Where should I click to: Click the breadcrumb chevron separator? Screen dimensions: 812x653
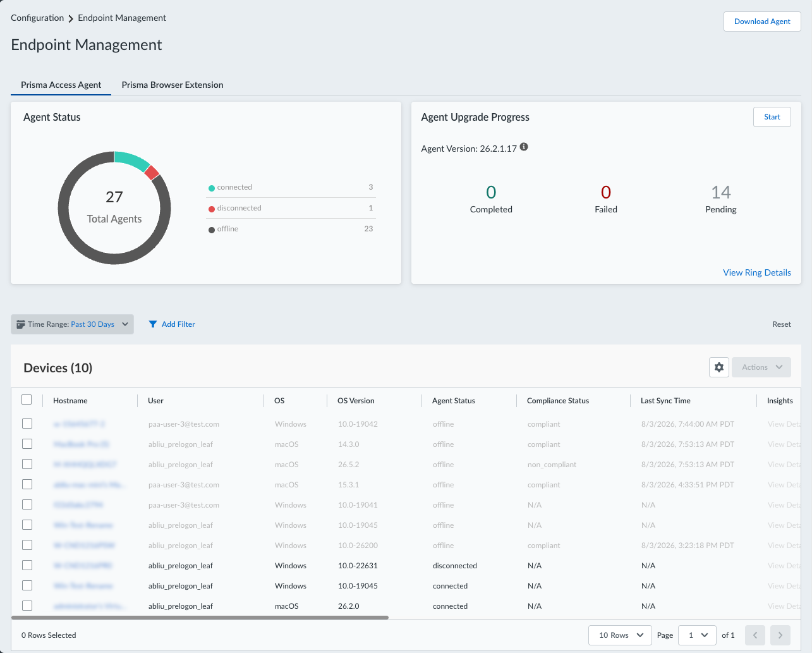[71, 19]
